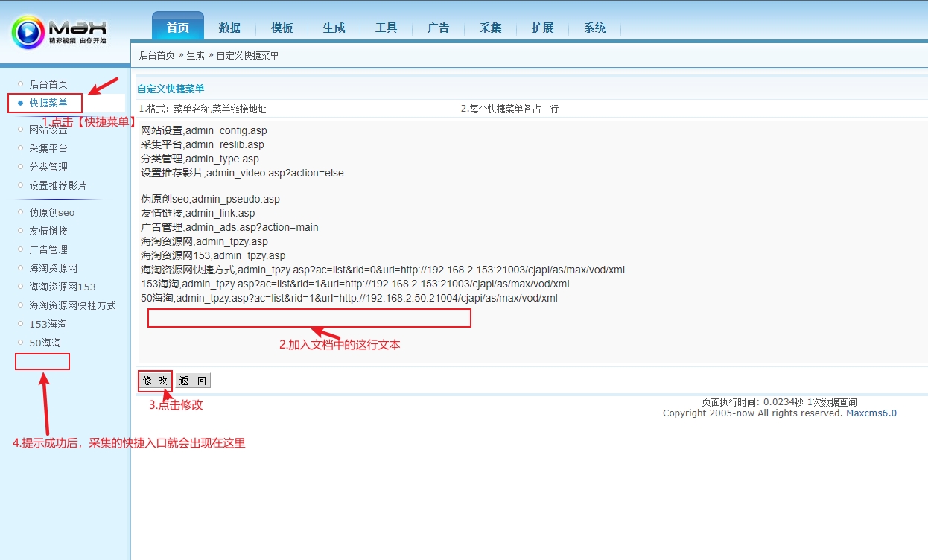Open the 首页 tab
This screenshot has height=560, width=928.
[177, 28]
